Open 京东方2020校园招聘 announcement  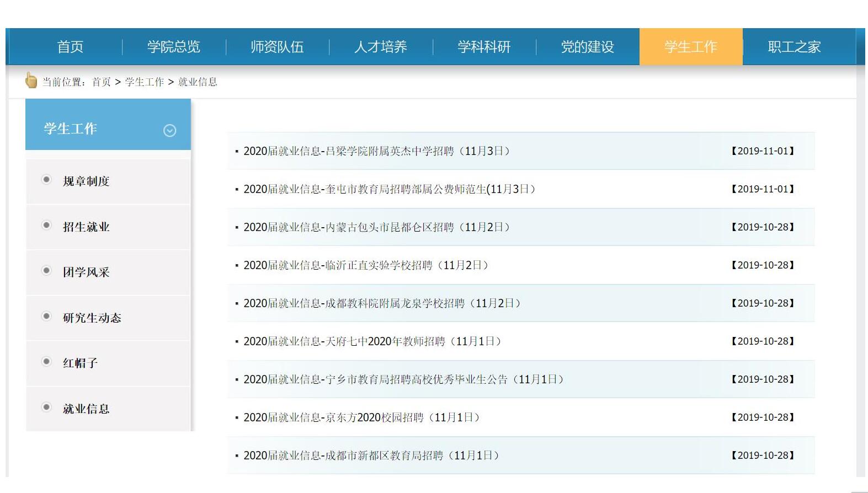[361, 417]
